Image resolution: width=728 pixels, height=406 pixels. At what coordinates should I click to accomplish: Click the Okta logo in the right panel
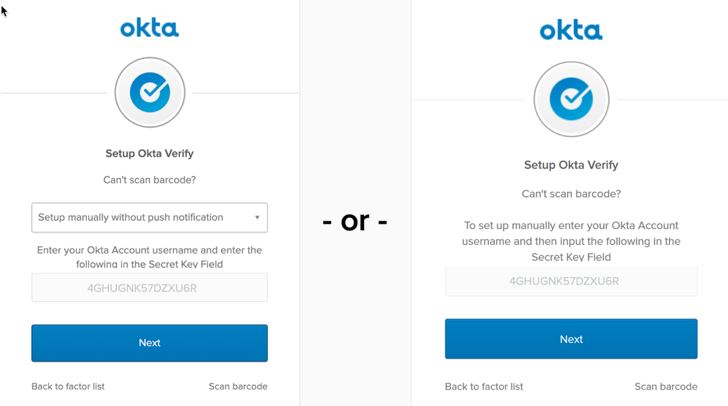tap(571, 30)
